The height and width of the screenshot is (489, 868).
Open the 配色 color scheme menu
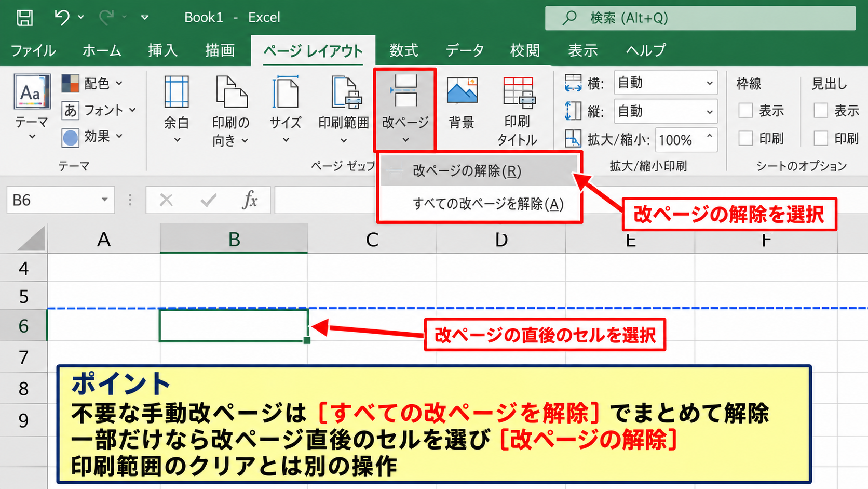(x=92, y=83)
